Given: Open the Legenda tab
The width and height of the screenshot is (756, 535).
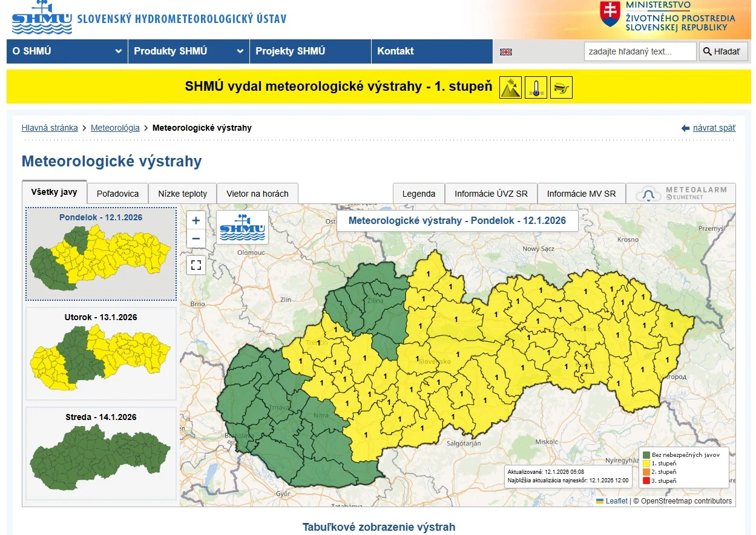Looking at the screenshot, I should [x=418, y=194].
